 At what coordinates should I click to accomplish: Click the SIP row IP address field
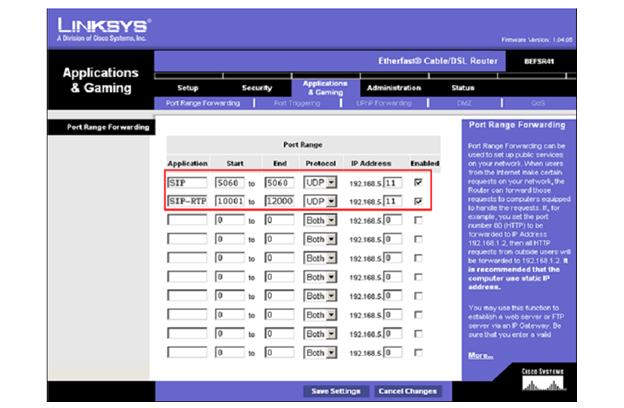pos(392,183)
